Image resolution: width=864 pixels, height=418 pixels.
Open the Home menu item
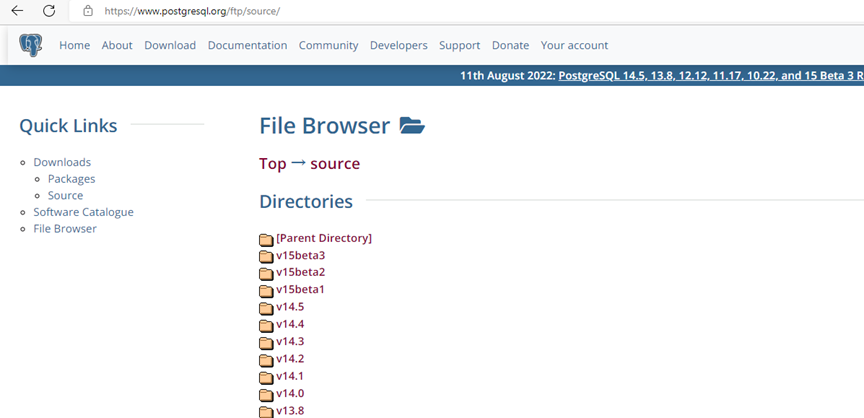74,45
